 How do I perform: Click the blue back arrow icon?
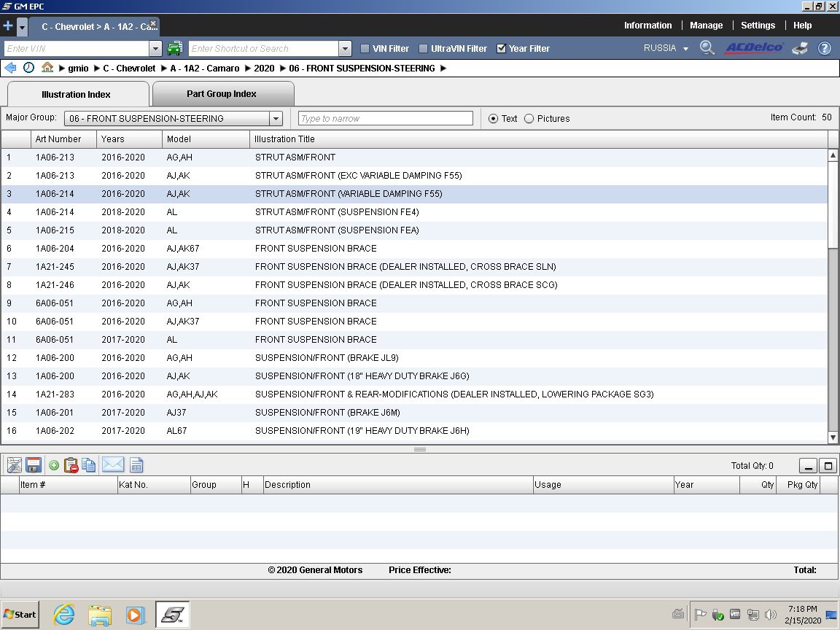[10, 68]
